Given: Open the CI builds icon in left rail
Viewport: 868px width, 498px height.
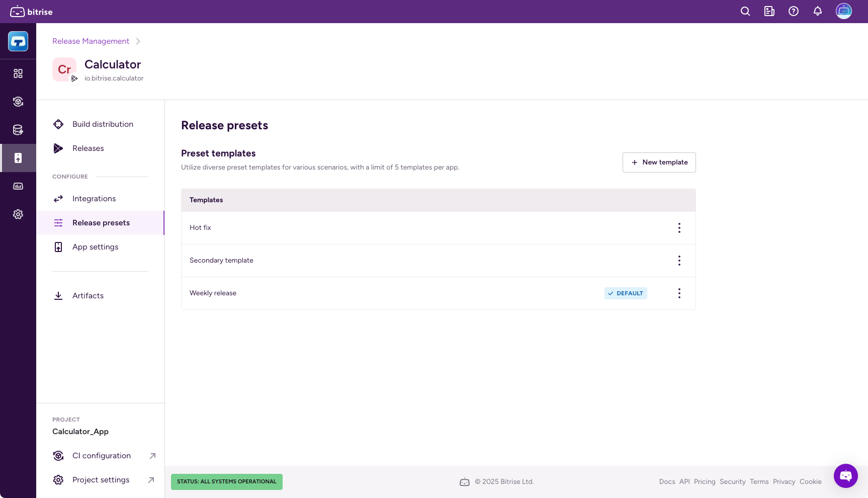Looking at the screenshot, I should pos(18,102).
